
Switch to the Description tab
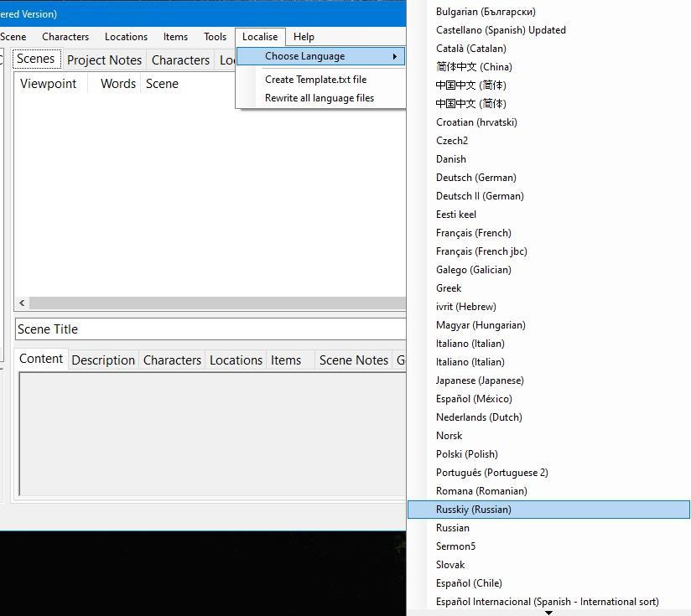pos(103,360)
